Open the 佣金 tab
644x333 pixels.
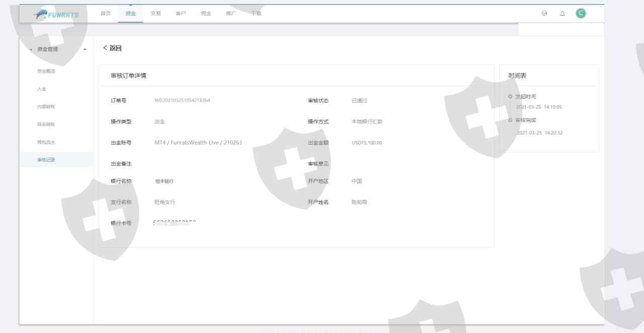point(206,14)
